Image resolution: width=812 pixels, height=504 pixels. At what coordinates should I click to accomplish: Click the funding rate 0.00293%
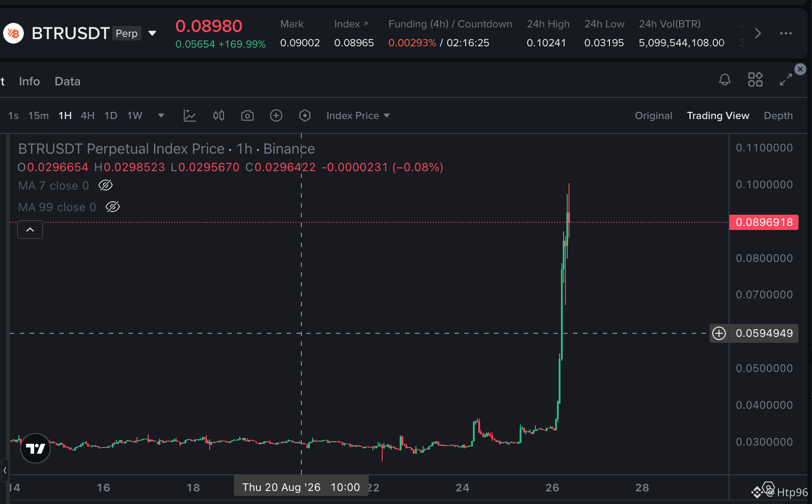click(x=412, y=43)
